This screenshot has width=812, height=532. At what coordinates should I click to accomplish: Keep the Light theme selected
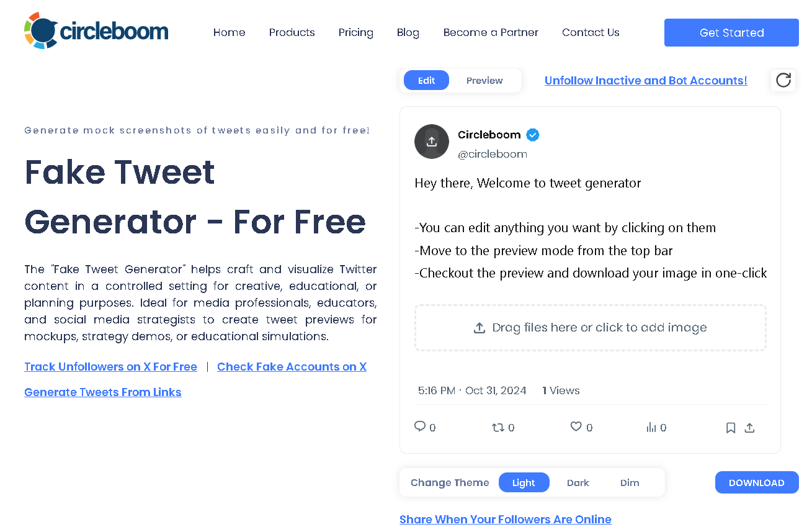524,482
